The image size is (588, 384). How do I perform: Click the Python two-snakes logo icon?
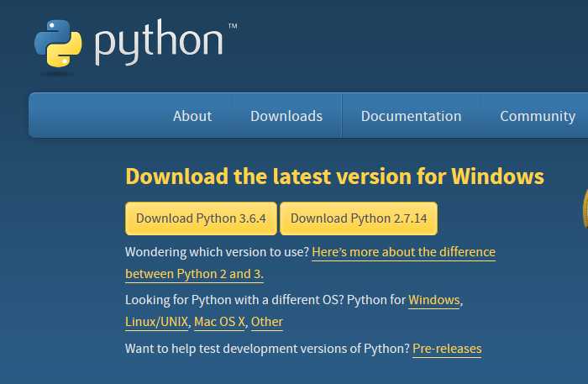(x=58, y=42)
